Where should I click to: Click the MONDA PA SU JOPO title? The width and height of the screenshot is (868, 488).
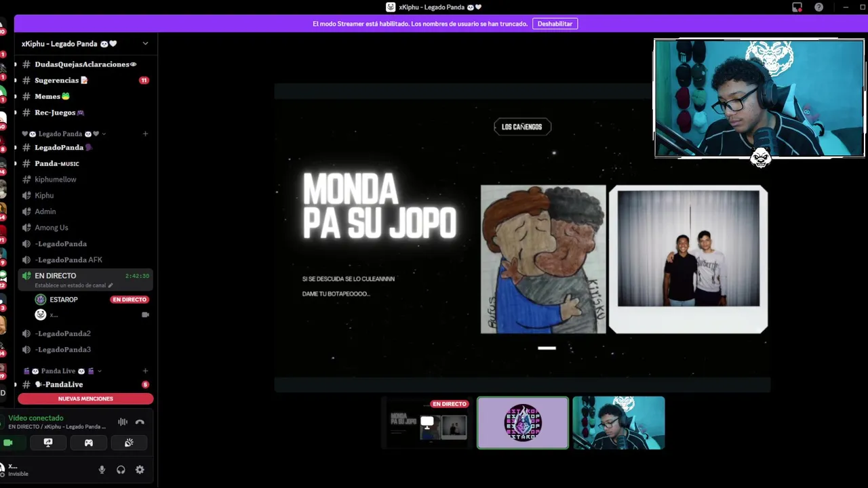coord(380,206)
